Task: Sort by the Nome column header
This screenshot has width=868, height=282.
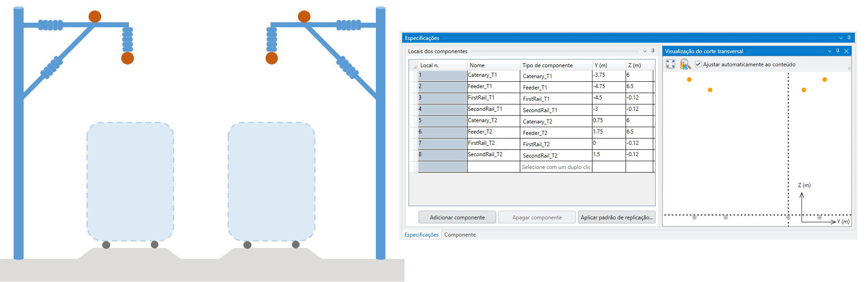Action: click(x=493, y=65)
